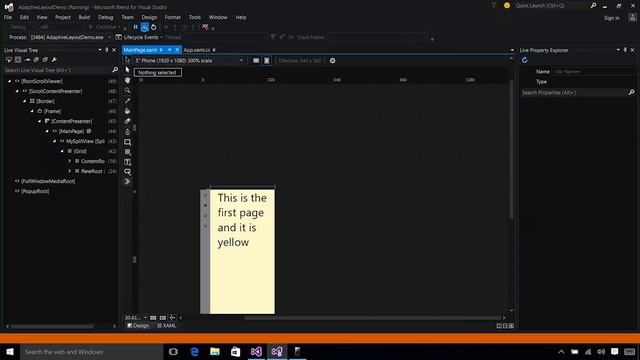Switch to the XAML view tab
The height and width of the screenshot is (360, 640).
pyautogui.click(x=167, y=326)
